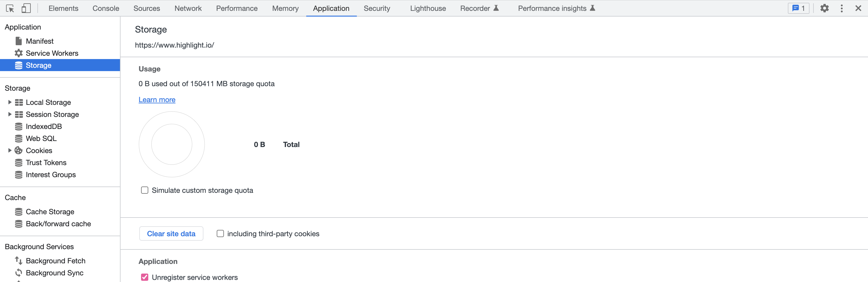Switch to the Lighthouse tab
The width and height of the screenshot is (868, 282).
click(428, 8)
